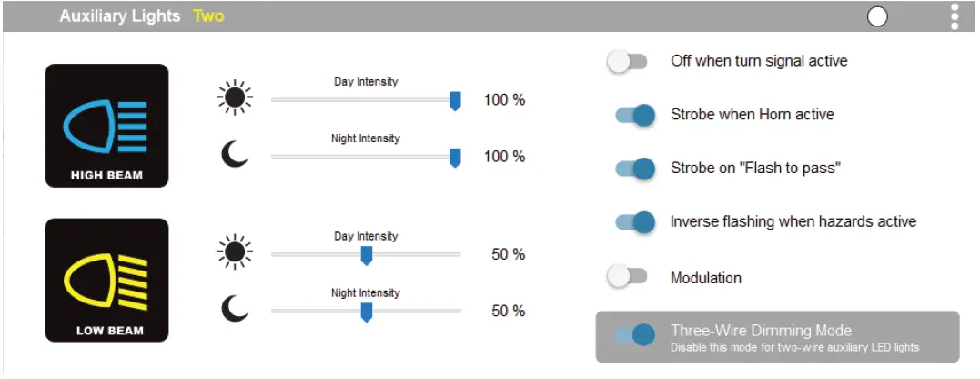Open the three-dot options menu
980x379 pixels.
pyautogui.click(x=955, y=16)
